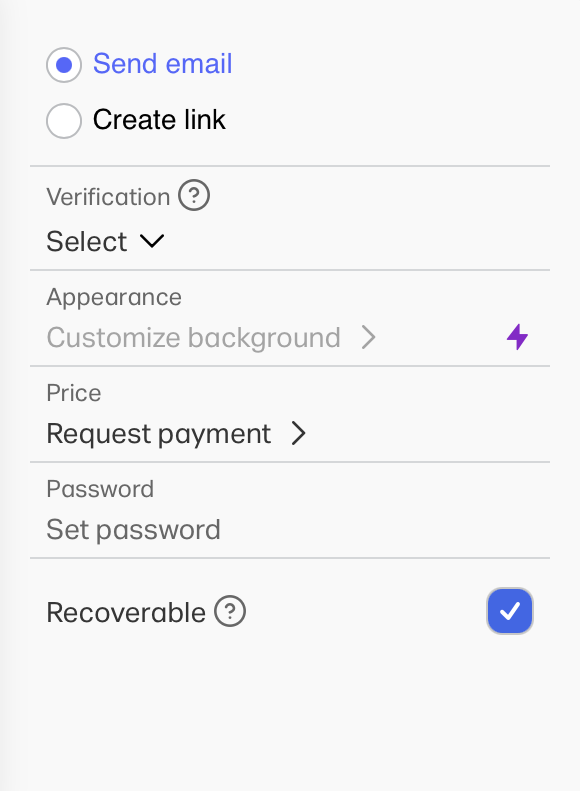Uncheck the Recoverable checkbox
Viewport: 580px width, 791px height.
510,611
